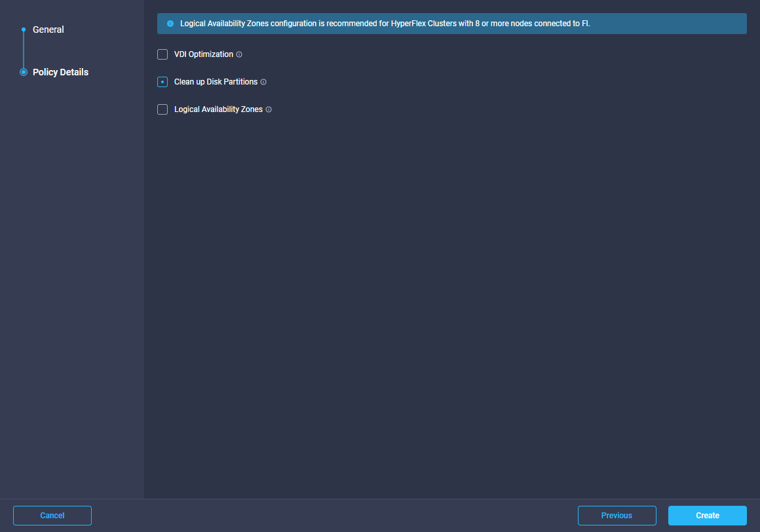Click the VDI Optimization label text
The image size is (760, 532).
click(x=203, y=54)
